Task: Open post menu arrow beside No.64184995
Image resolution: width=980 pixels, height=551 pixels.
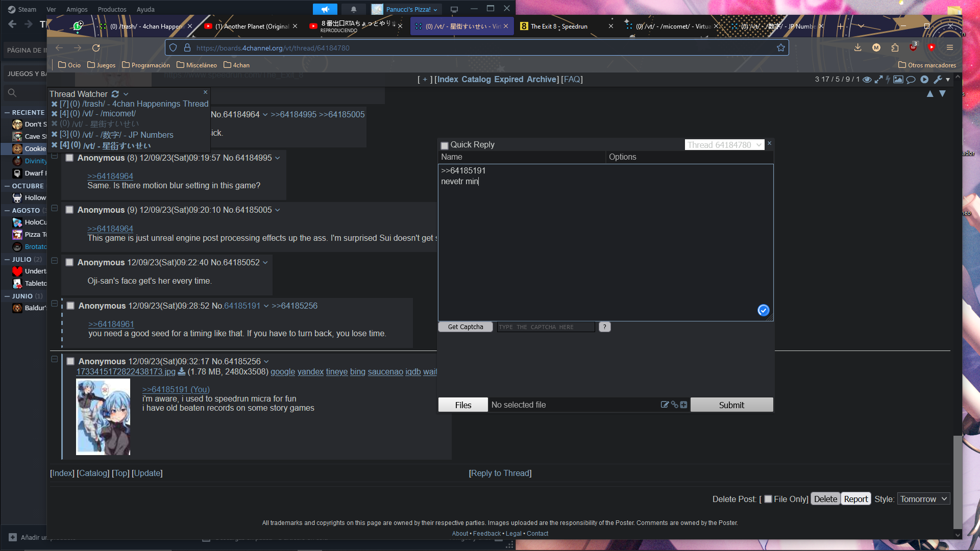Action: [278, 158]
